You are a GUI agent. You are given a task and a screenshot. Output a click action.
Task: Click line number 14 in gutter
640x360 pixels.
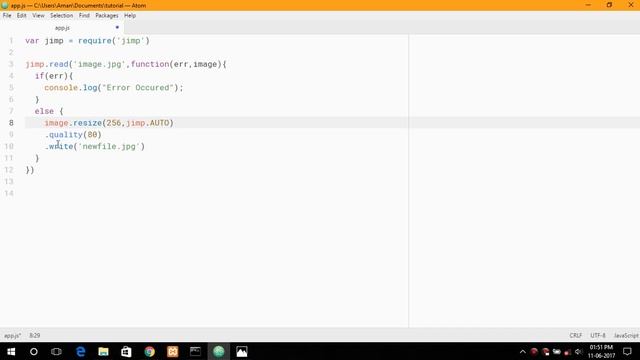pos(9,193)
